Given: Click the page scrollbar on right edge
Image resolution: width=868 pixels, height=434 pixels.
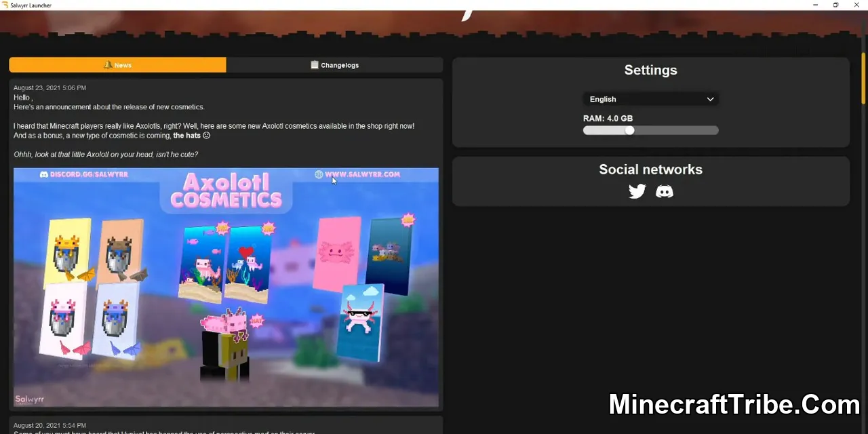Looking at the screenshot, I should coord(863,78).
